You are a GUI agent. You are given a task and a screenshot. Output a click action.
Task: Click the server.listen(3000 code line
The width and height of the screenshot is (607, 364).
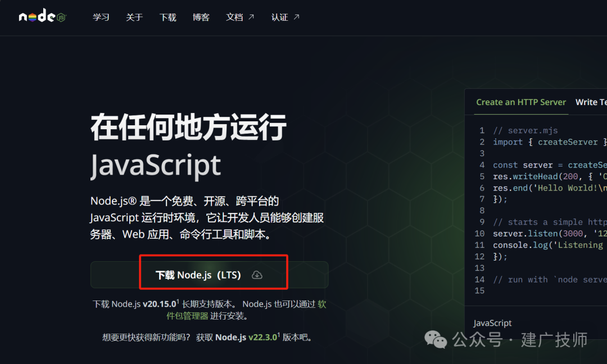point(550,234)
